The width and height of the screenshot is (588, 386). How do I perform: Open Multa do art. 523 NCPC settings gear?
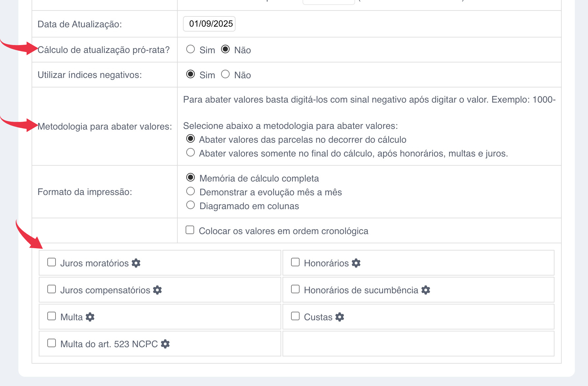tap(165, 344)
